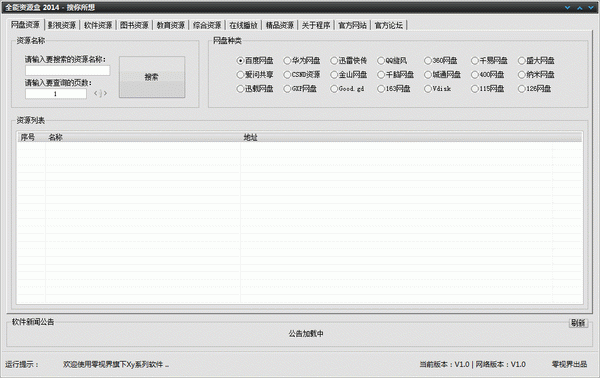The width and height of the screenshot is (600, 378).
Task: Click the 刷新 refresh button
Action: tap(578, 323)
